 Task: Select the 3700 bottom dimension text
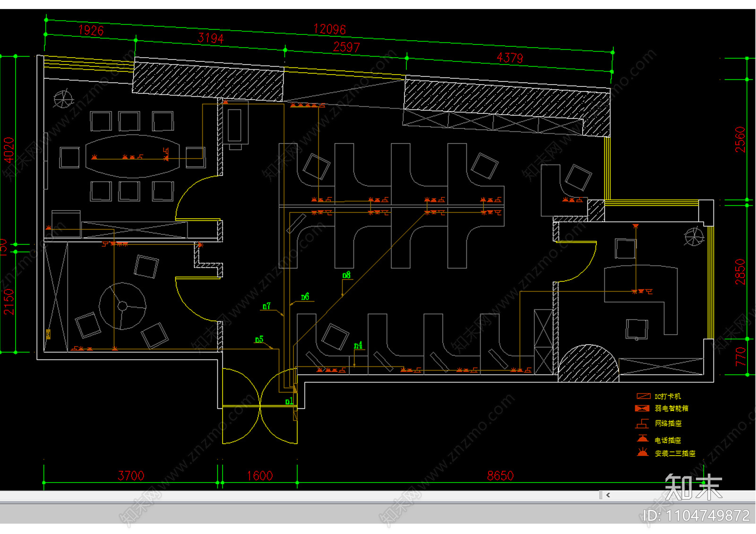pos(131,475)
